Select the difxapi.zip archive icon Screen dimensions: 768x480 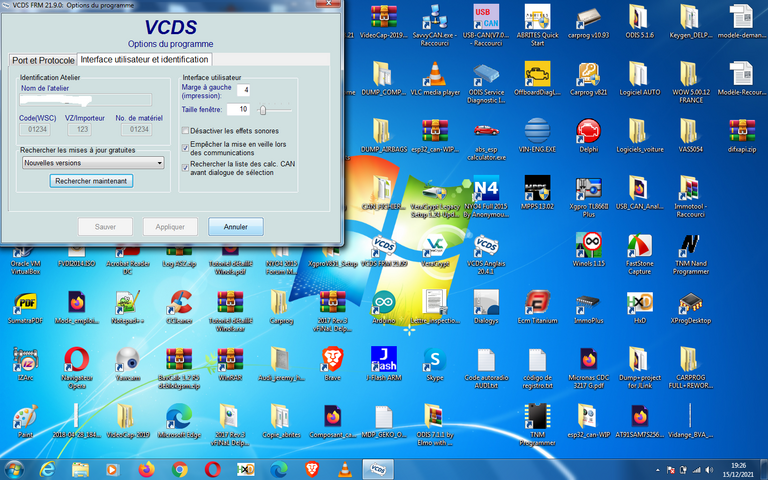click(x=742, y=136)
